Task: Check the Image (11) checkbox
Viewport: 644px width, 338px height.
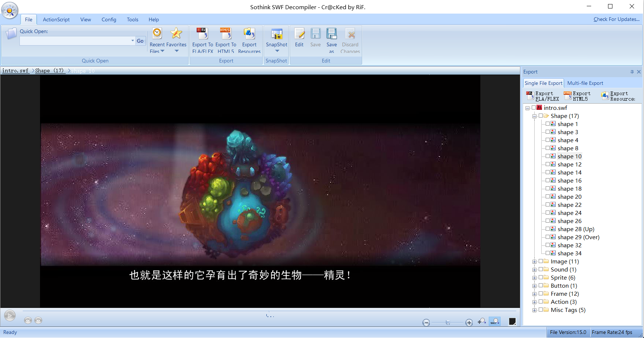Action: (541, 261)
